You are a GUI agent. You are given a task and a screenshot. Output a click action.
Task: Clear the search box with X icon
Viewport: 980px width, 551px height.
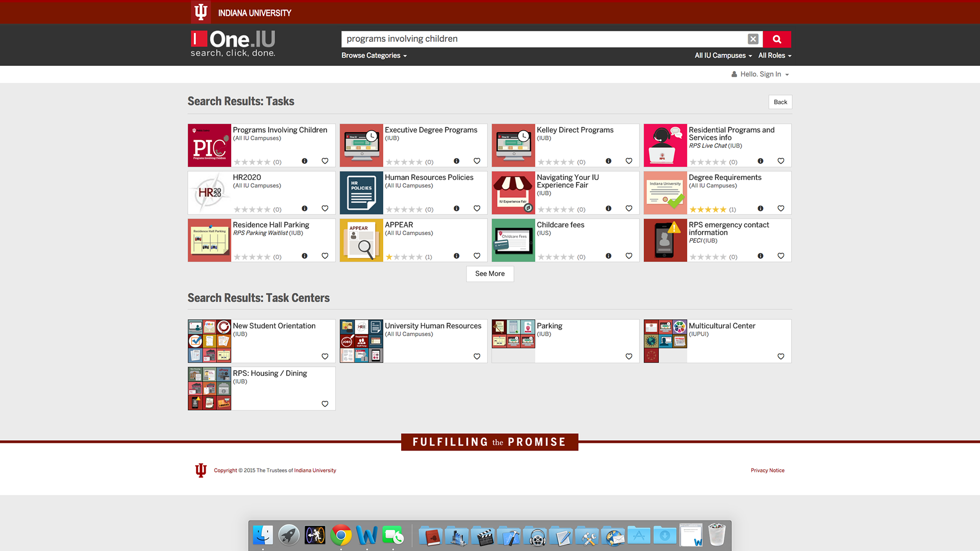753,39
